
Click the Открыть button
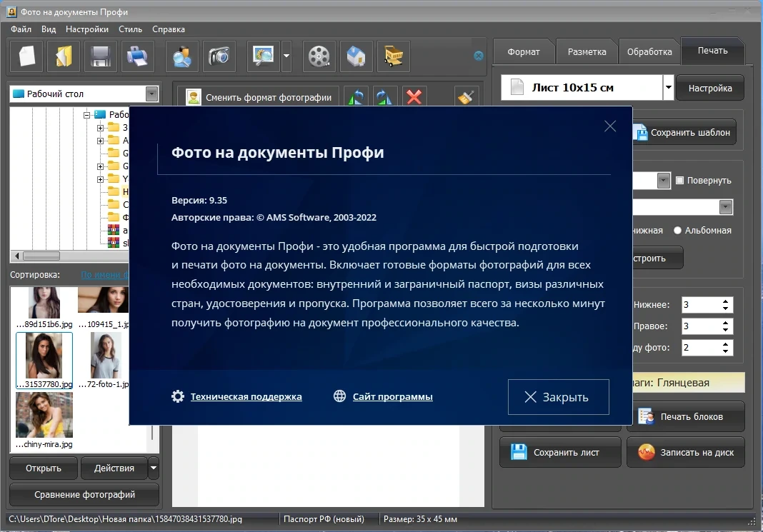(44, 468)
